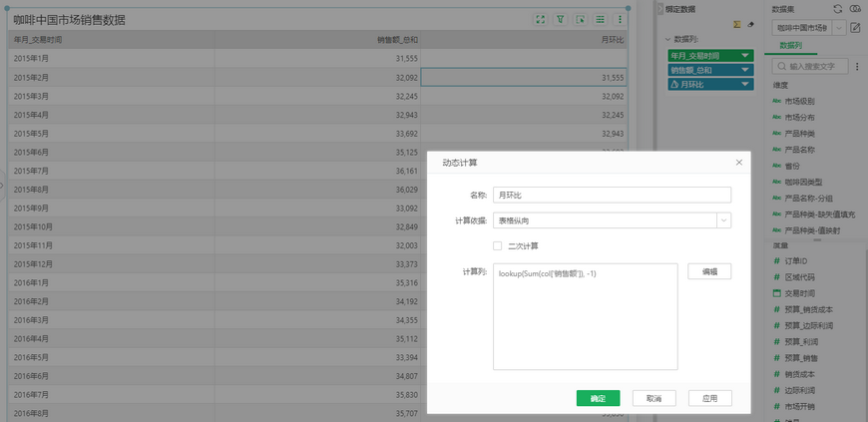Enable the 二次计算 checkbox
The height and width of the screenshot is (422, 868).
[498, 245]
